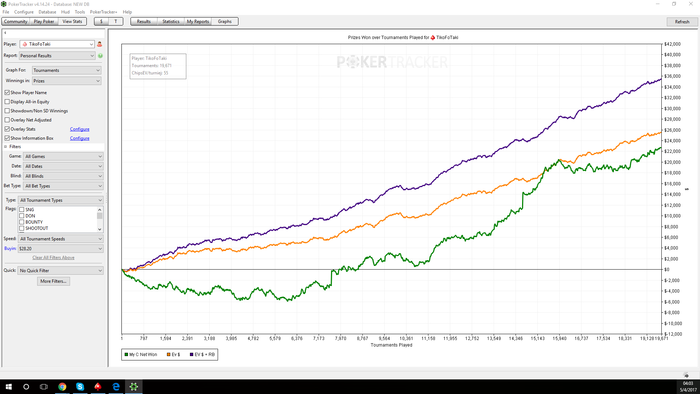The width and height of the screenshot is (700, 394).
Task: Open the PokerStars taskbar icon
Action: tap(98, 387)
